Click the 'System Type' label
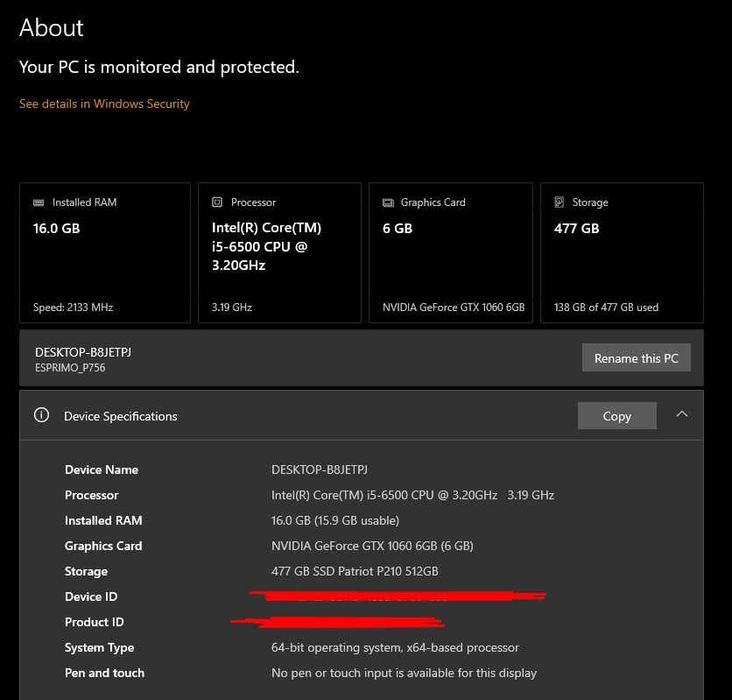Screen dimensions: 732x700 (x=99, y=648)
